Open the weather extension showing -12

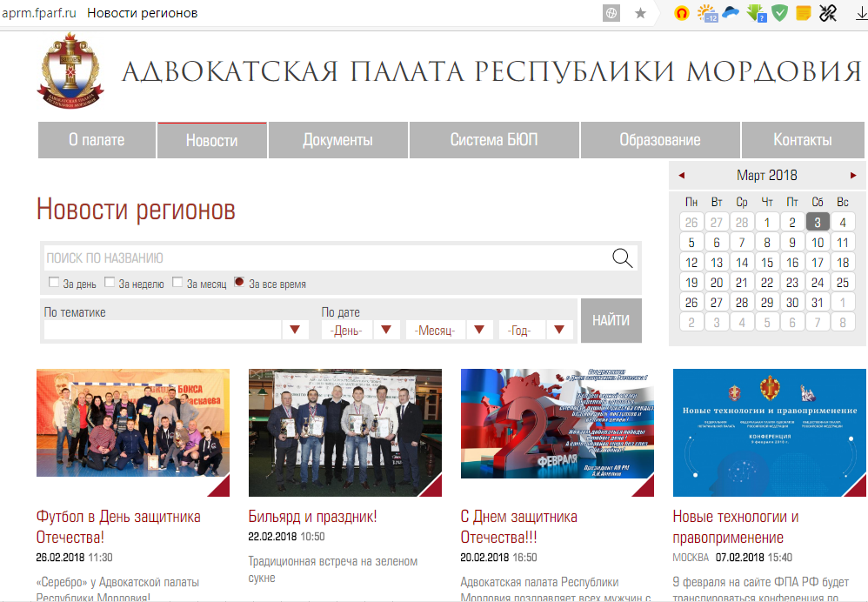coord(707,13)
